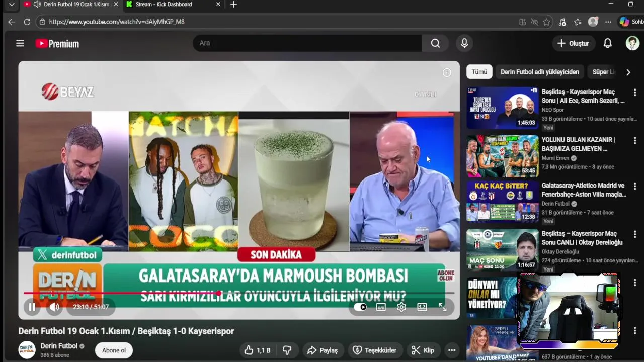Open browser media control music icon
644x362 pixels.
(x=562, y=22)
